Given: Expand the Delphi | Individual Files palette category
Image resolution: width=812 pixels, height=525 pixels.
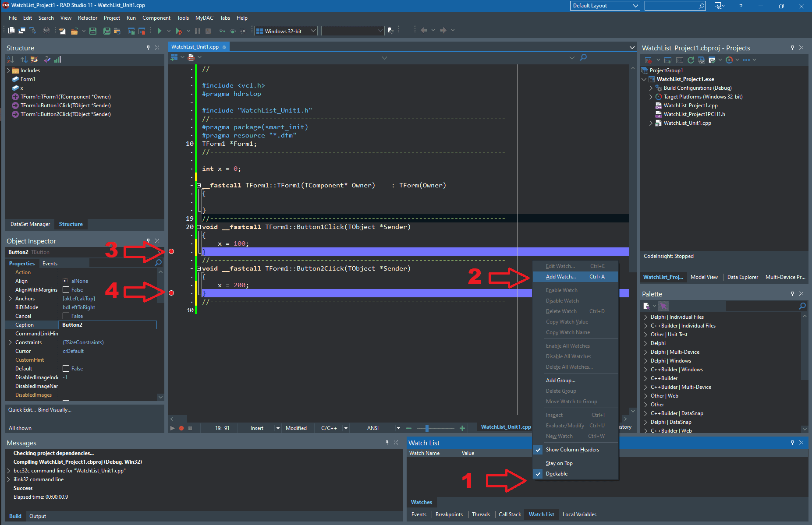Looking at the screenshot, I should [x=645, y=317].
